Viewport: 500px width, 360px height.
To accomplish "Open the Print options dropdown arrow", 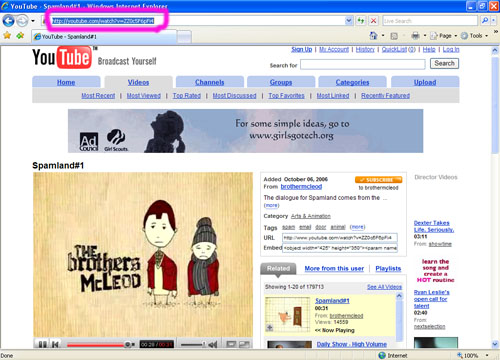I will tap(425, 35).
